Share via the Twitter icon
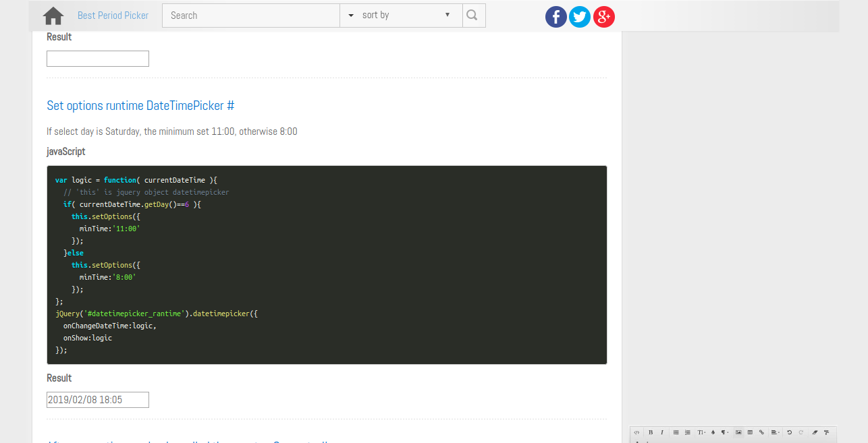868x443 pixels. click(580, 17)
